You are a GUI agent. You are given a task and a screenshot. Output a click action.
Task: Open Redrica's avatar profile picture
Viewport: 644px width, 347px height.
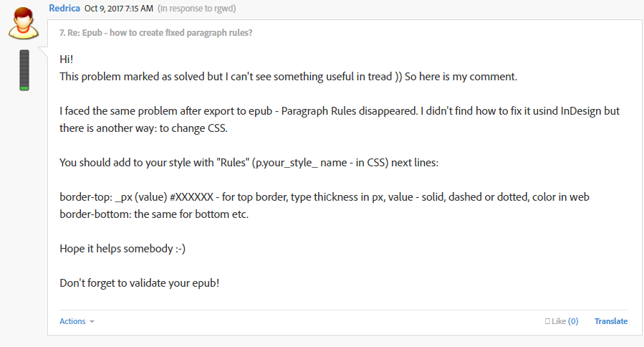(24, 23)
